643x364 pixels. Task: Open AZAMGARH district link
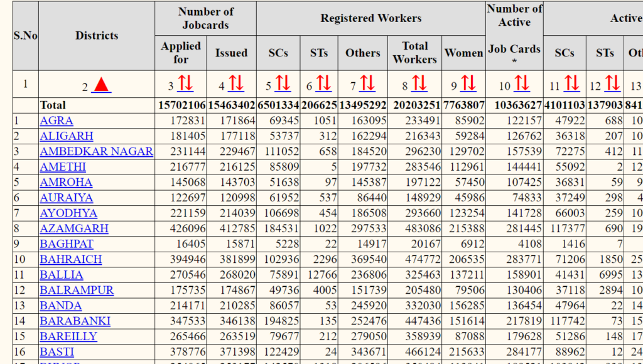point(74,228)
